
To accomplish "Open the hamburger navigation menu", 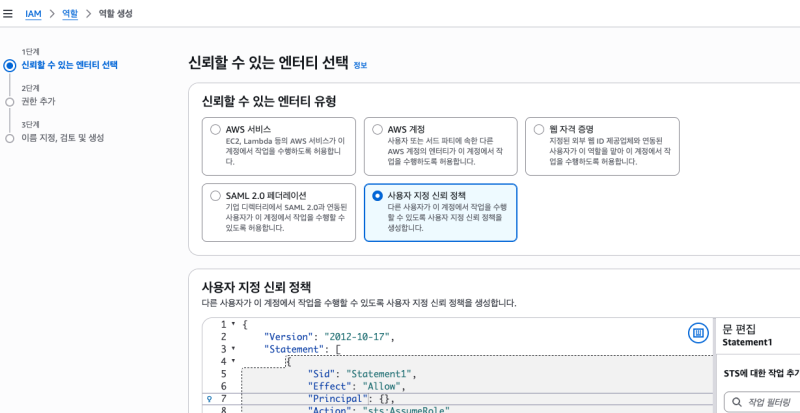I will 9,13.
